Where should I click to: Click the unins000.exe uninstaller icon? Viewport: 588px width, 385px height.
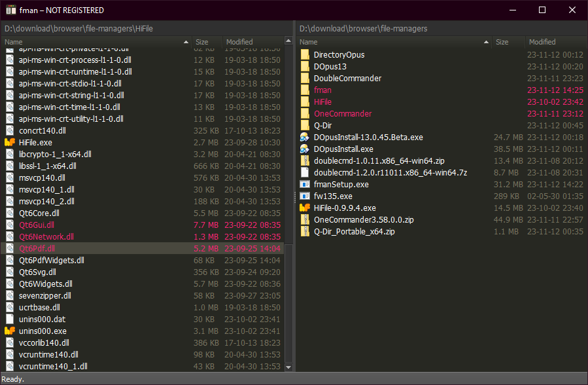[10, 331]
